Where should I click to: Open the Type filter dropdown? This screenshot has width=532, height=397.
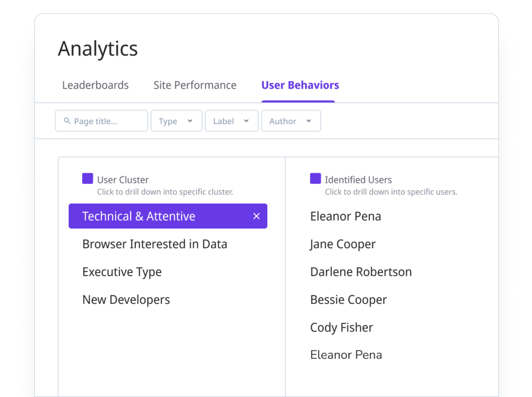pos(176,121)
